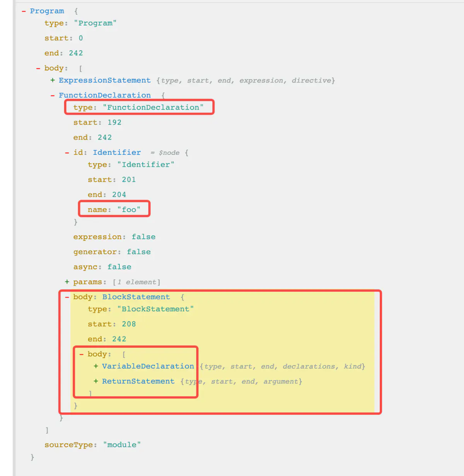The height and width of the screenshot is (476, 464).
Task: Click the Program end value 242
Action: click(x=76, y=53)
